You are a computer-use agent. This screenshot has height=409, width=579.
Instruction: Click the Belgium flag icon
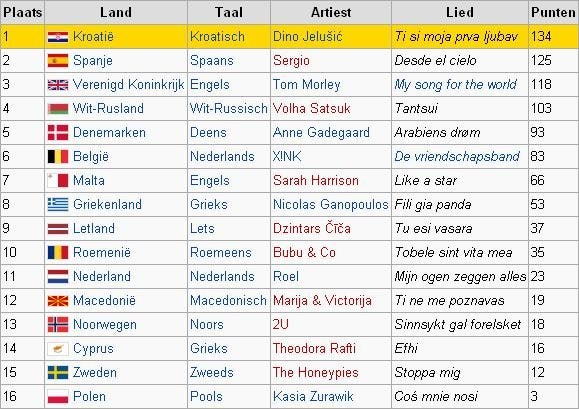(58, 157)
